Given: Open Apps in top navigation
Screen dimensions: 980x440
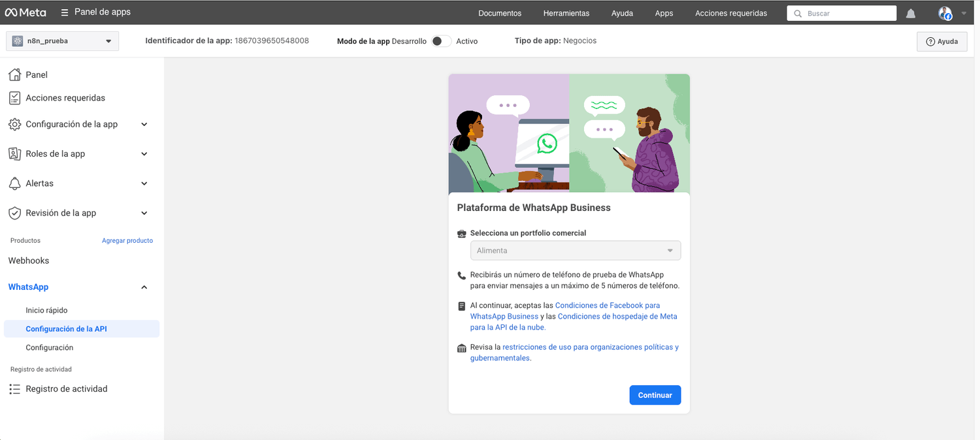Looking at the screenshot, I should pos(664,13).
